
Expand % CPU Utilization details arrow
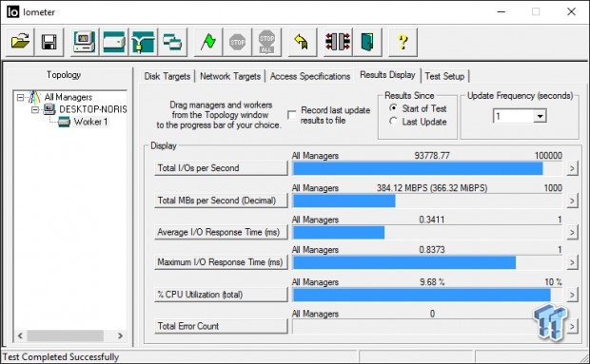click(572, 295)
